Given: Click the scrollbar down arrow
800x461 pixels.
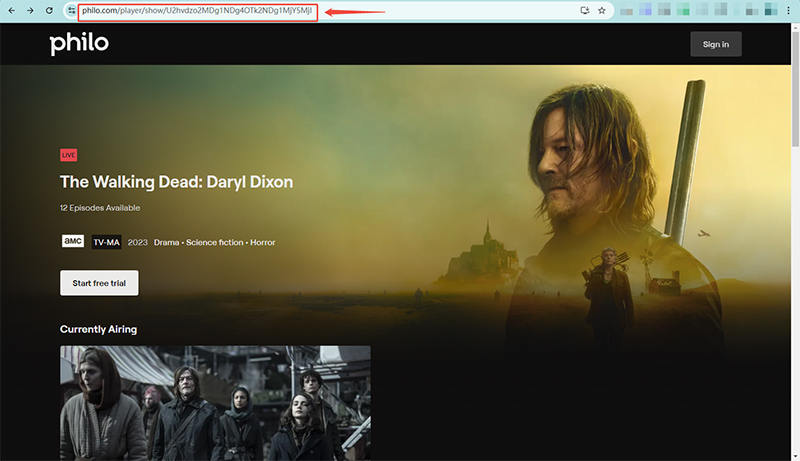Looking at the screenshot, I should click(x=795, y=456).
